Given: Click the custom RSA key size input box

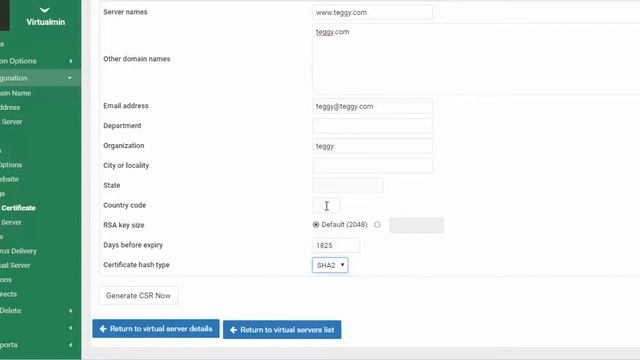Looking at the screenshot, I should point(416,225).
